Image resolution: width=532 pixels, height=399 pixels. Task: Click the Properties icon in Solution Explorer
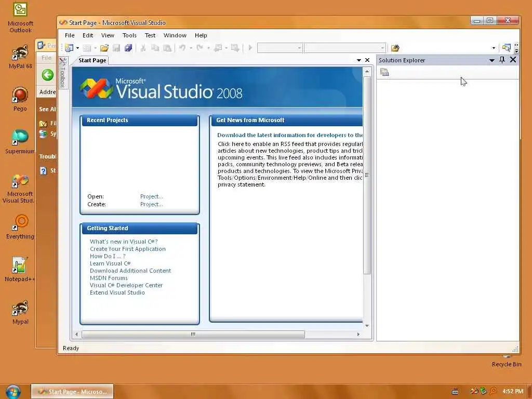click(x=384, y=72)
